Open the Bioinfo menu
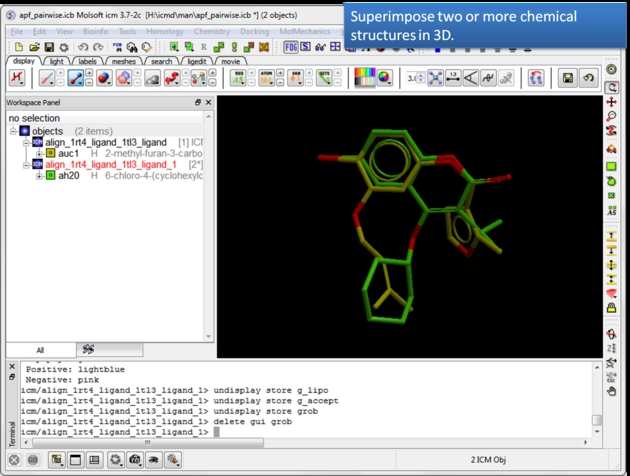The width and height of the screenshot is (630, 476). click(96, 31)
